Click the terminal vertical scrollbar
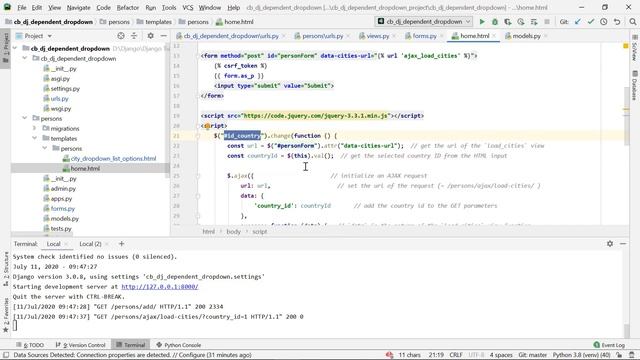The image size is (640, 360). [627, 331]
